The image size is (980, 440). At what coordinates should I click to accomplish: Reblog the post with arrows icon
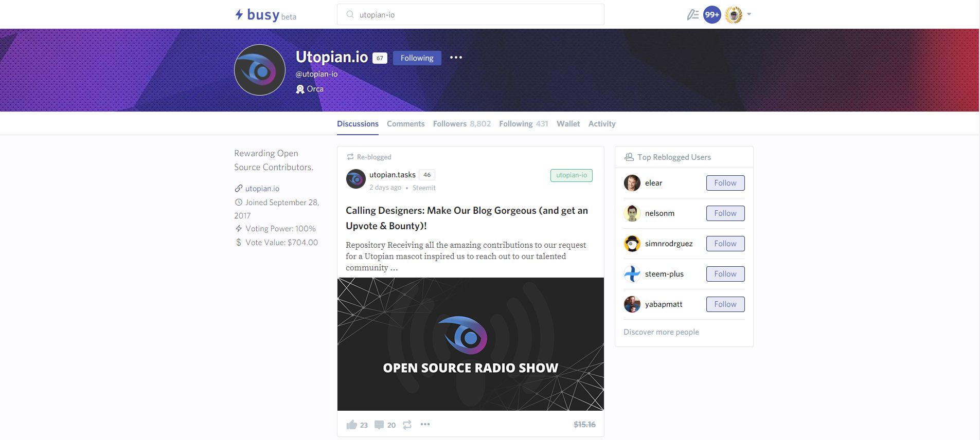pyautogui.click(x=407, y=425)
